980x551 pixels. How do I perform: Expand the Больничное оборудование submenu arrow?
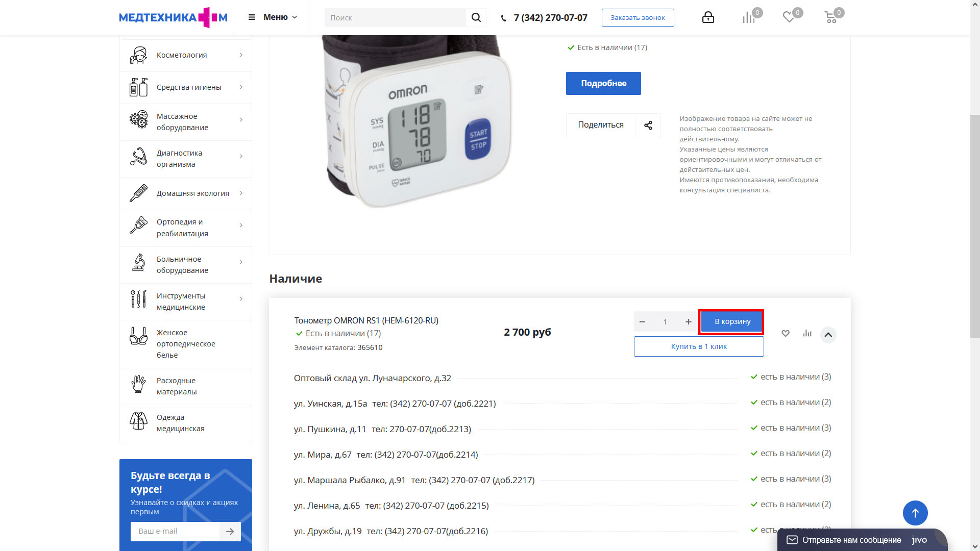pyautogui.click(x=241, y=262)
